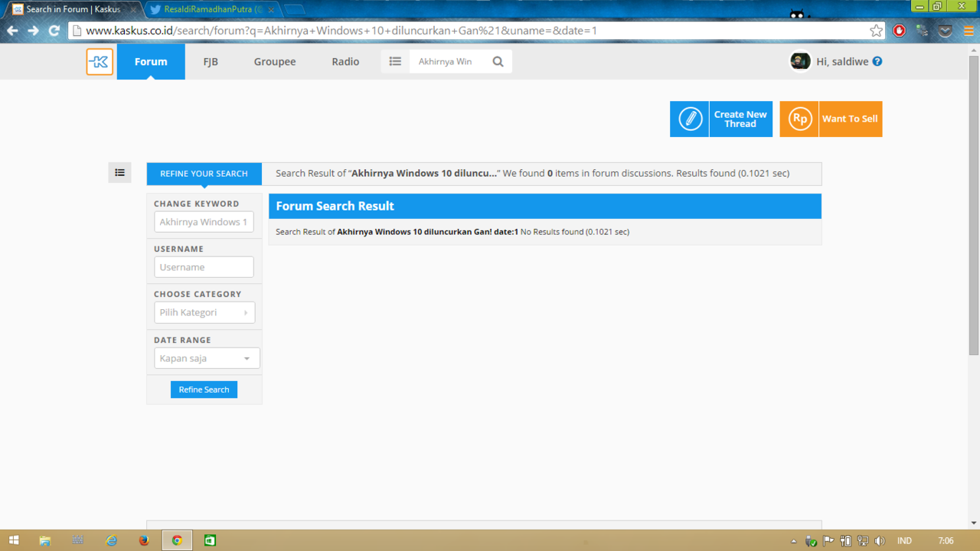This screenshot has width=980, height=551.
Task: Open Windows Store taskbar icon
Action: [210, 540]
